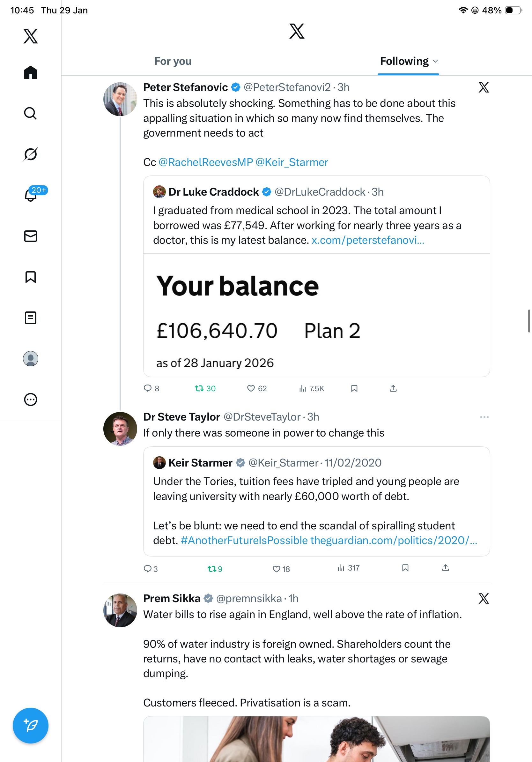Screen dimensions: 532x762
Task: Open Lists icon in sidebar
Action: 31,318
